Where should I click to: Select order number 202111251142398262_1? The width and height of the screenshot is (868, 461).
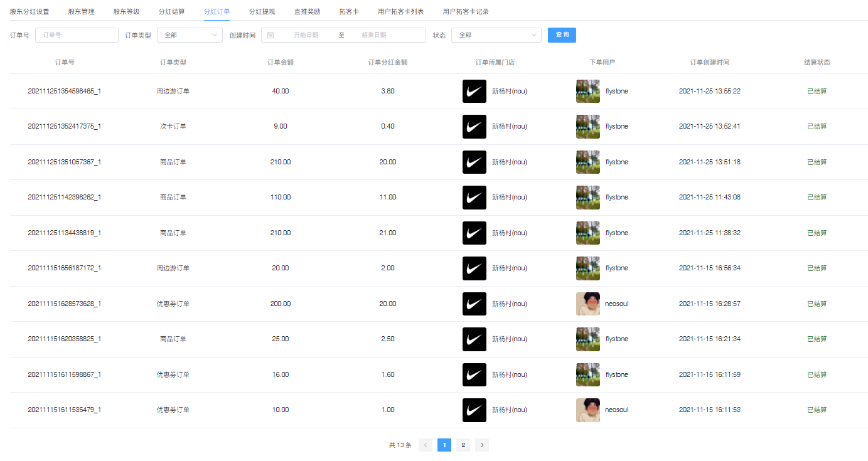point(65,198)
